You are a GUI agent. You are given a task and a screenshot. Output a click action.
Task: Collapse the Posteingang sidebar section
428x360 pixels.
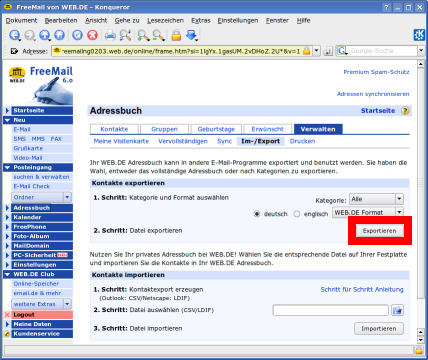coord(7,167)
